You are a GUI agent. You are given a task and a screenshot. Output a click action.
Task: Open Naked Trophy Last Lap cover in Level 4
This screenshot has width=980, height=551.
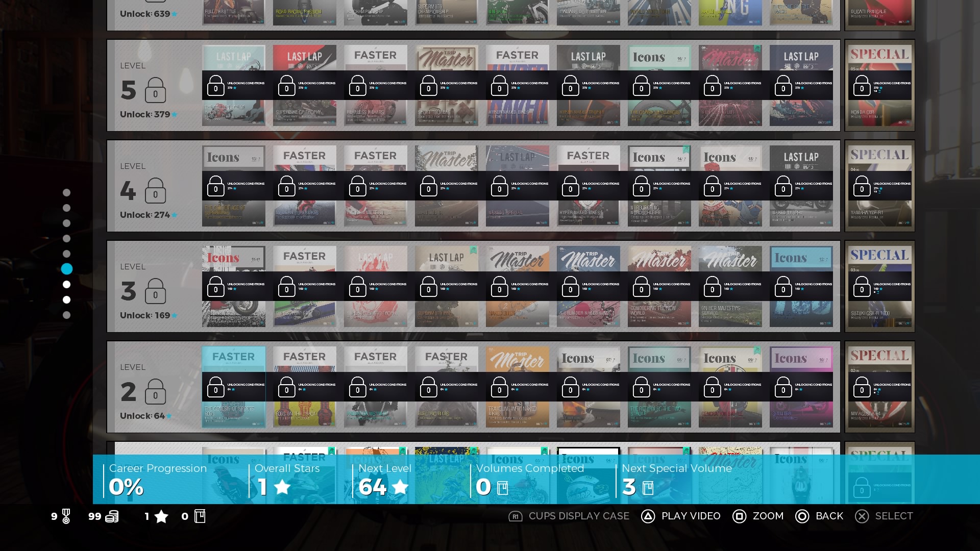pos(801,186)
